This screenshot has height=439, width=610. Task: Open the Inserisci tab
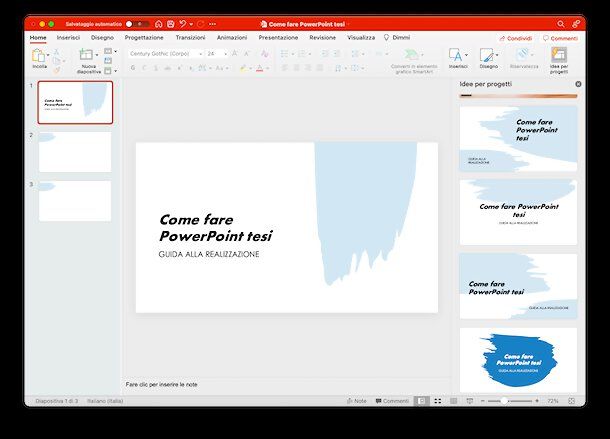click(68, 38)
